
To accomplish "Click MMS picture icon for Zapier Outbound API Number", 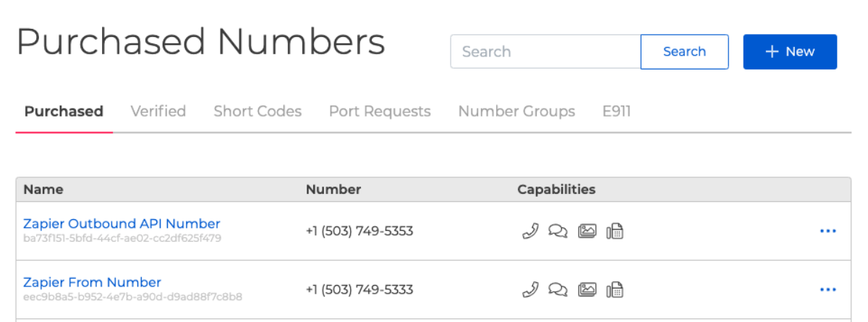I will click(x=587, y=231).
